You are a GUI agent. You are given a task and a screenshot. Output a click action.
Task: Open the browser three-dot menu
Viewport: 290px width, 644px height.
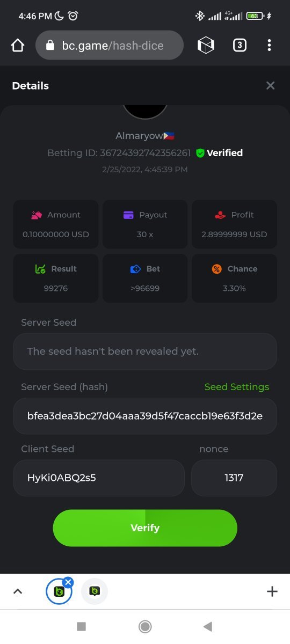269,46
